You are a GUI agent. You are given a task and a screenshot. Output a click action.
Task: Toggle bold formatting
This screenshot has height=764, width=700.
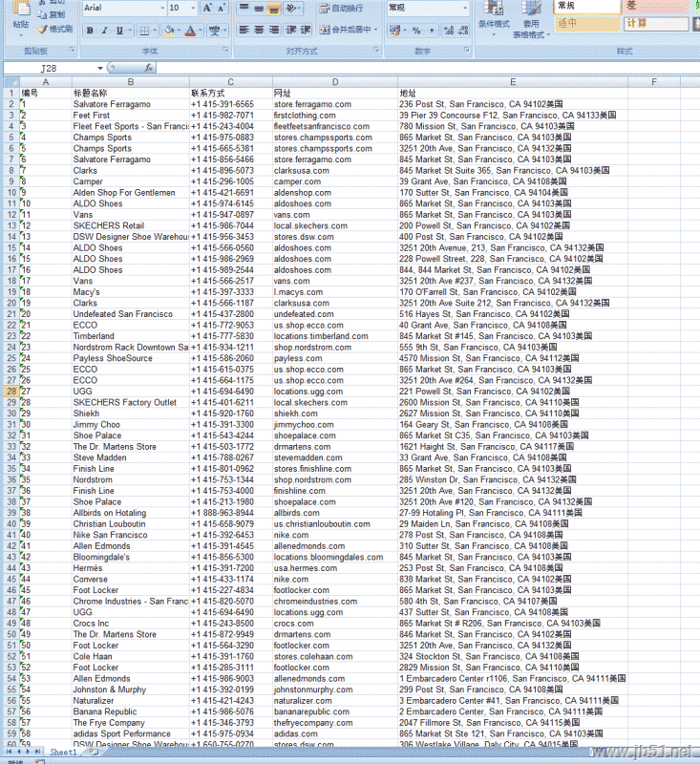[x=90, y=31]
